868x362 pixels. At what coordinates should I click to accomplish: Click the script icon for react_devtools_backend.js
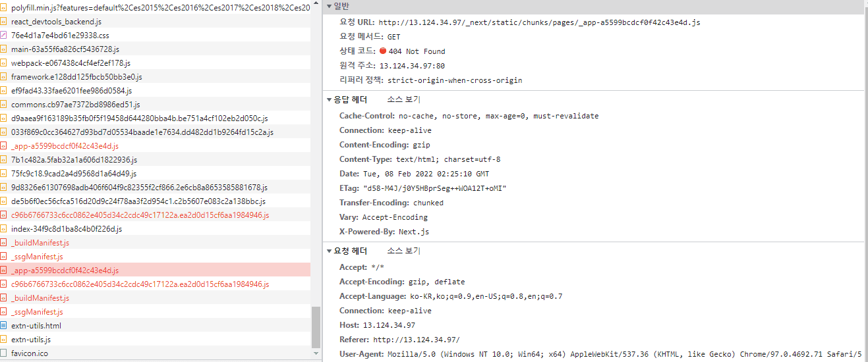(3, 22)
